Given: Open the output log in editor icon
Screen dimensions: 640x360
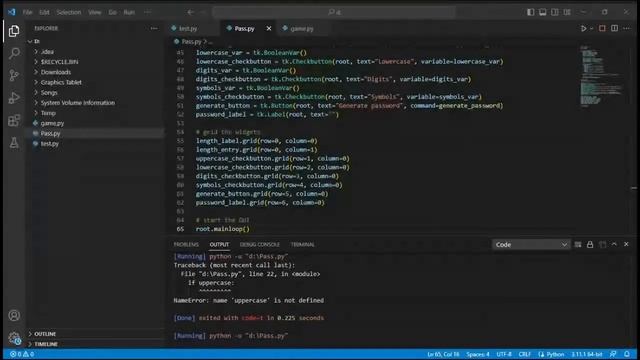Looking at the screenshot, I should pos(602,244).
